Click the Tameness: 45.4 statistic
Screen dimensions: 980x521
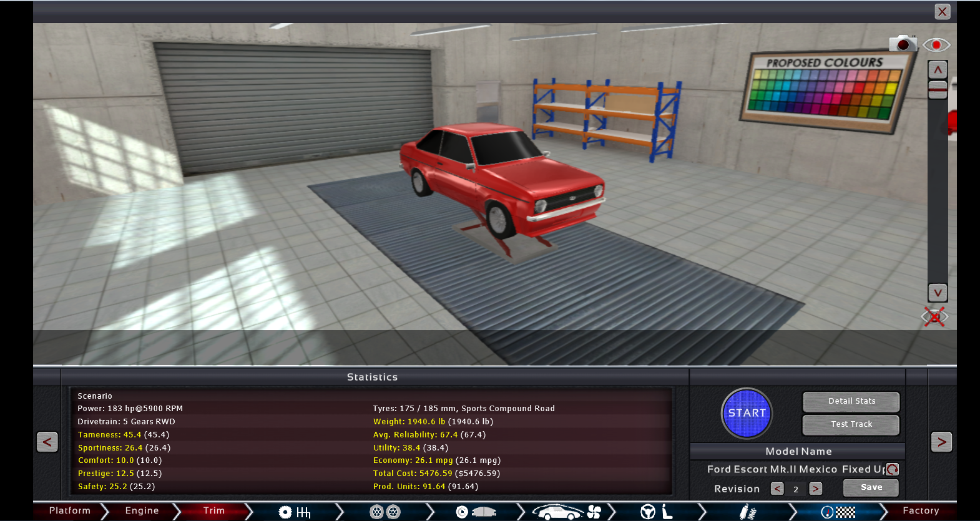click(x=124, y=435)
